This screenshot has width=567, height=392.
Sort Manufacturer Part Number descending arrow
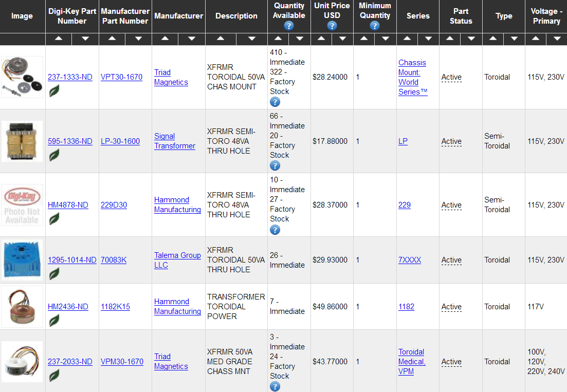138,39
